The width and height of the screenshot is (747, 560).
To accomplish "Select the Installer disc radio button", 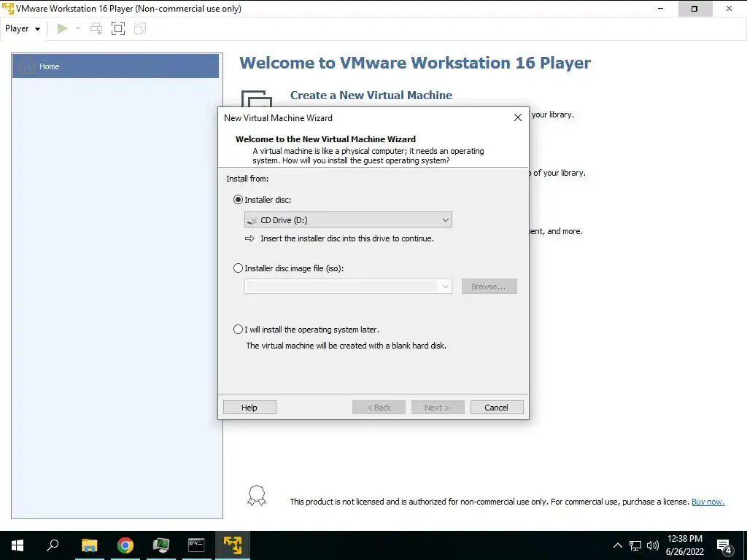I will click(x=238, y=200).
